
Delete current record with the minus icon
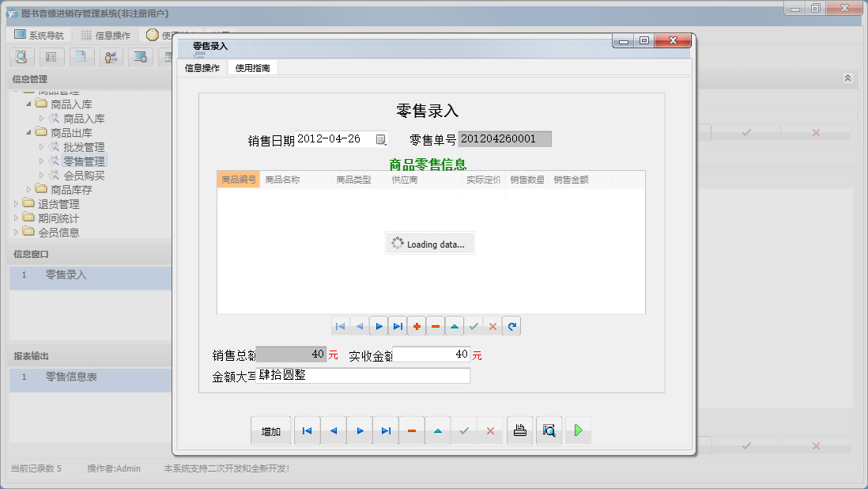411,430
